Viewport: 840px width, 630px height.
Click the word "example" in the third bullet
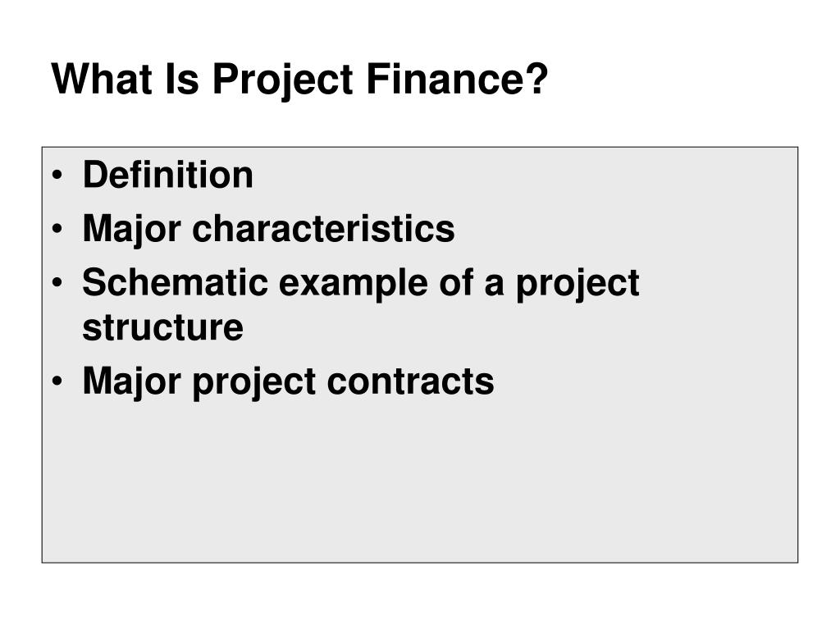click(x=353, y=285)
